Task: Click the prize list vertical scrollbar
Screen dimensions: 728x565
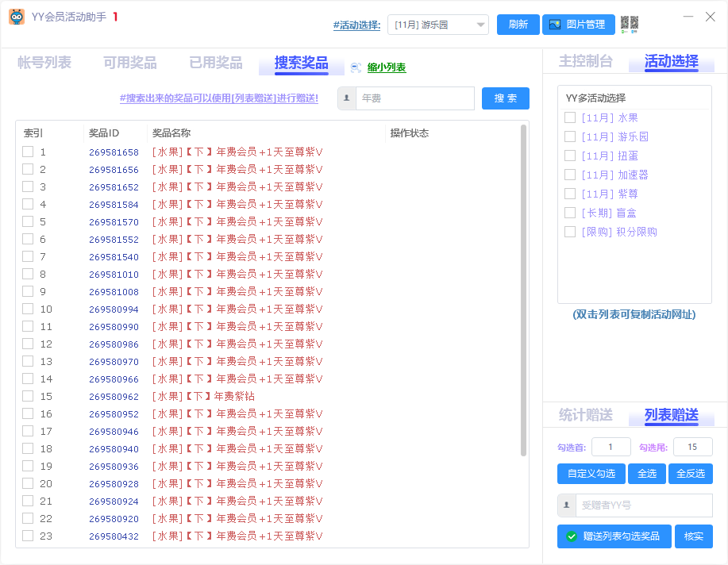Action: point(523,290)
